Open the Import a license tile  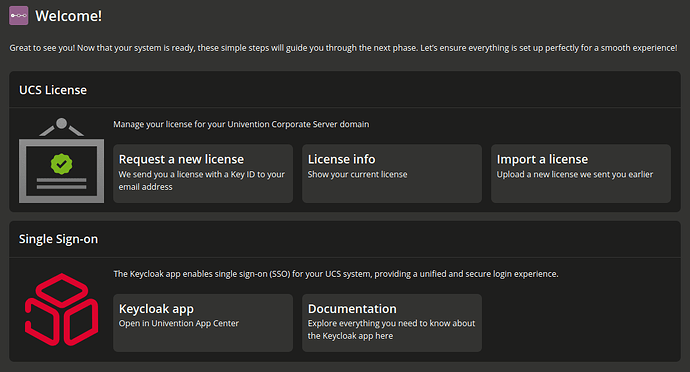(x=581, y=173)
